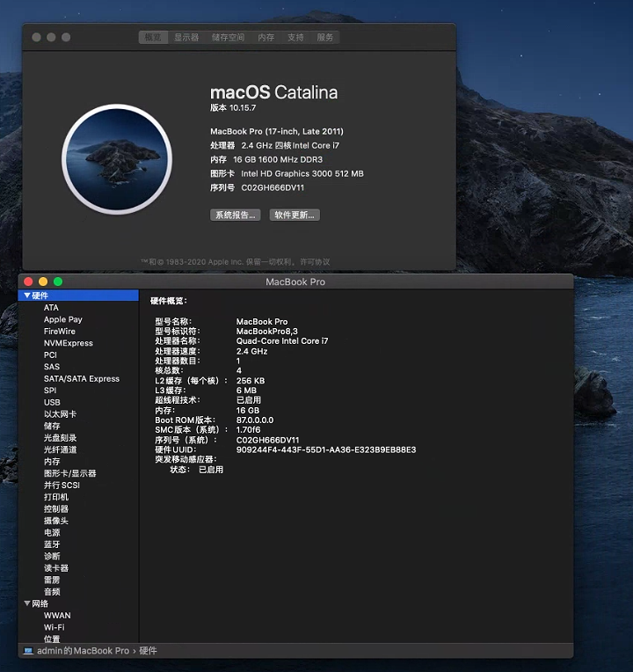The width and height of the screenshot is (633, 672).
Task: Collapse the 硬件 disclosure triangle
Action: tap(27, 296)
